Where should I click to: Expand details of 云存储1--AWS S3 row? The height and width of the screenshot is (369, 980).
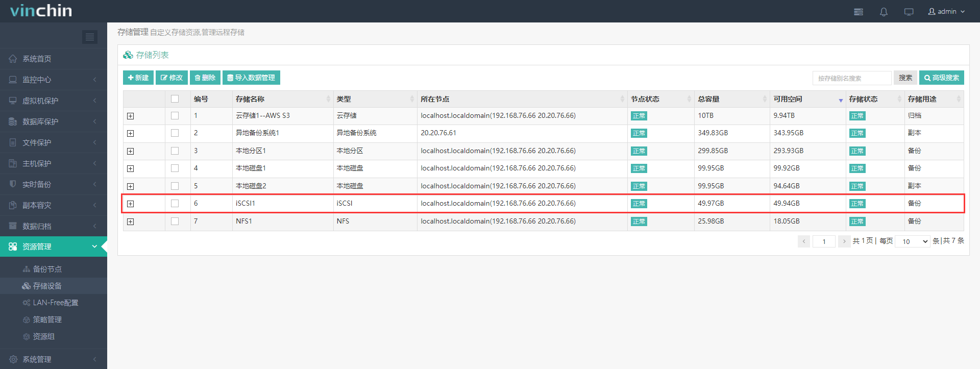point(131,116)
